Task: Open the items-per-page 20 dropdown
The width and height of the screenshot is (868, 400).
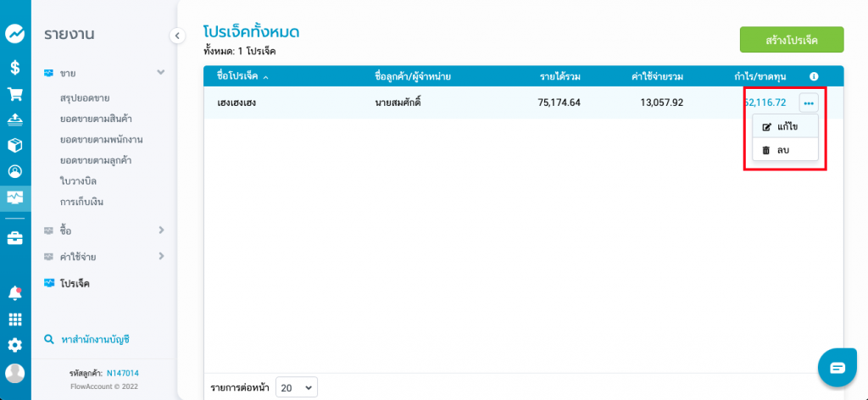Action: pos(297,388)
